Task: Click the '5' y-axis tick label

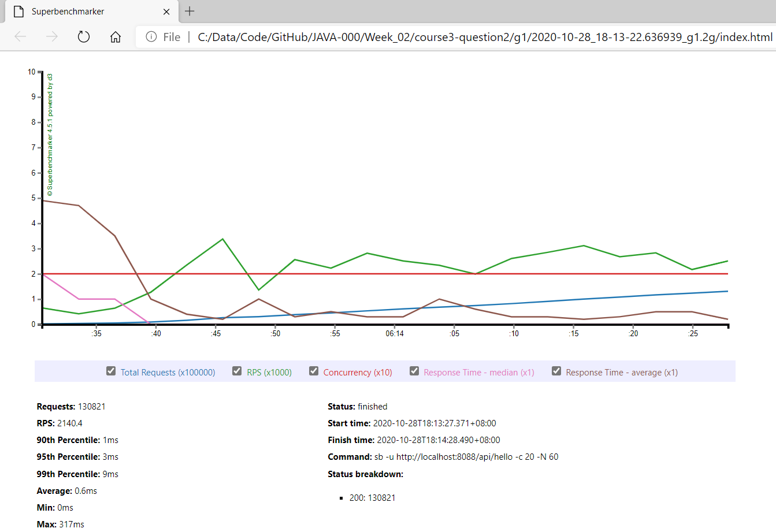Action: (x=34, y=198)
